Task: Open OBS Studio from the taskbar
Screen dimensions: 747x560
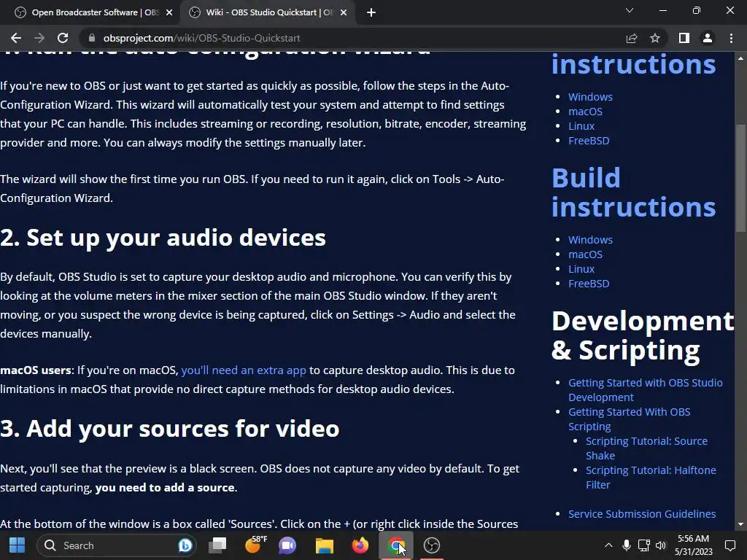Action: pyautogui.click(x=432, y=545)
